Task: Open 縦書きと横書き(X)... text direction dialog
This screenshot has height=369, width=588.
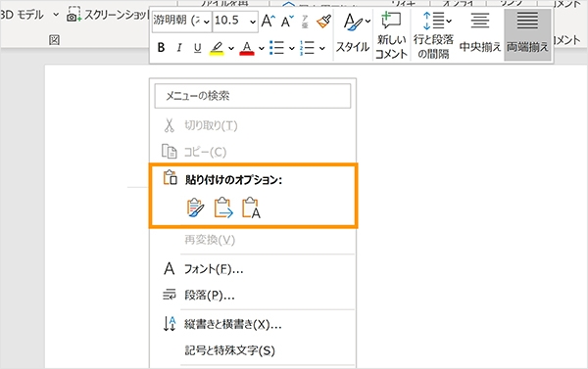Action: [253, 324]
